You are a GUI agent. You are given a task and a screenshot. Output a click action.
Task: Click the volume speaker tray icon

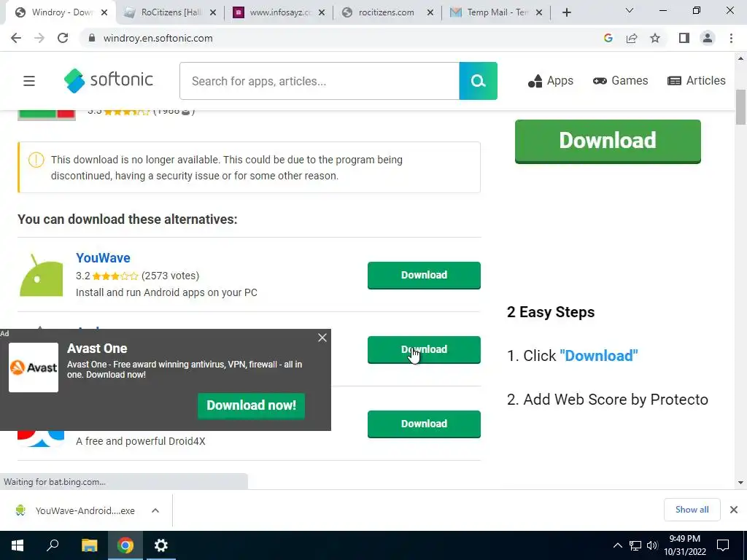[652, 545]
